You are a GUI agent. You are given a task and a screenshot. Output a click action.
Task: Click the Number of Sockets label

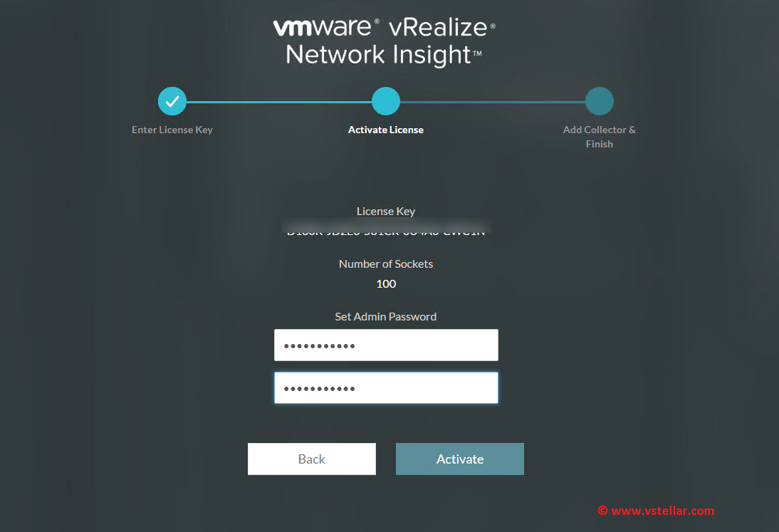pos(385,264)
